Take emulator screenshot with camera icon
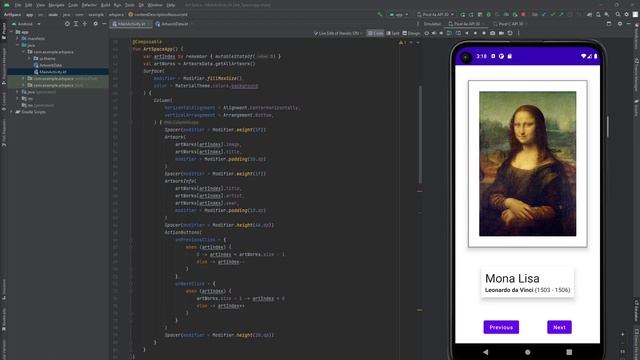This screenshot has width=640, height=360. pyautogui.click(x=492, y=33)
